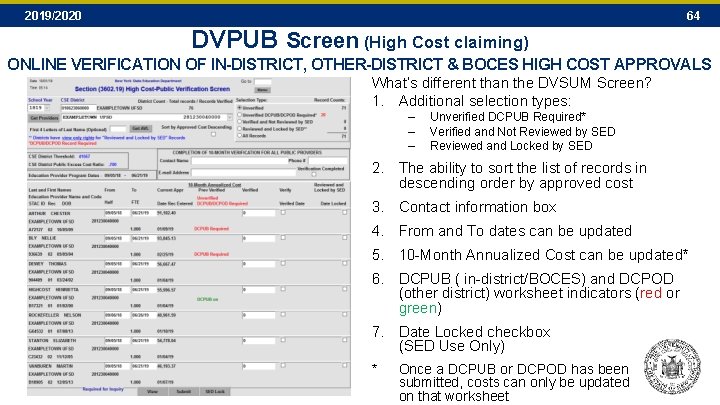Click Verified cost field for DEWEY THOMAS
Viewport: 720px width, 405px height.
click(259, 264)
